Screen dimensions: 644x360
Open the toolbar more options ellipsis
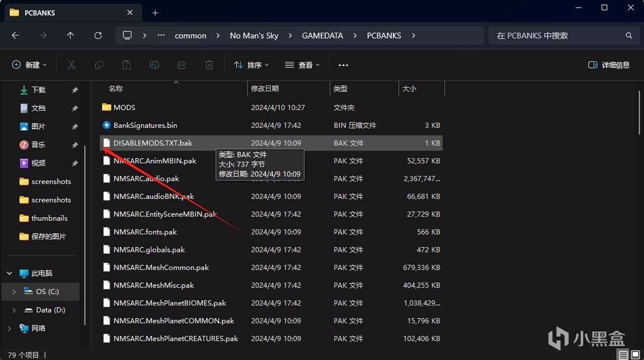(344, 65)
